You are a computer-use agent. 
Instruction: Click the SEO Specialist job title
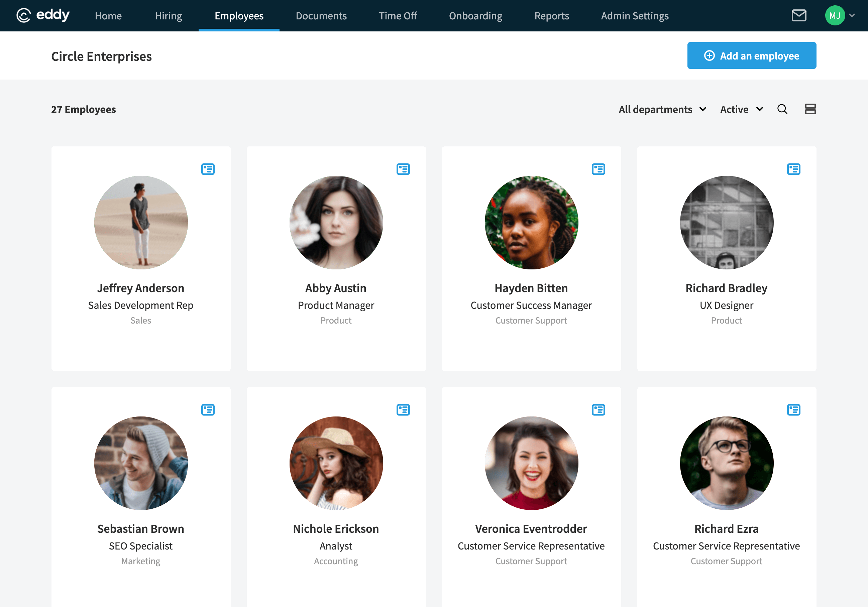coord(141,546)
